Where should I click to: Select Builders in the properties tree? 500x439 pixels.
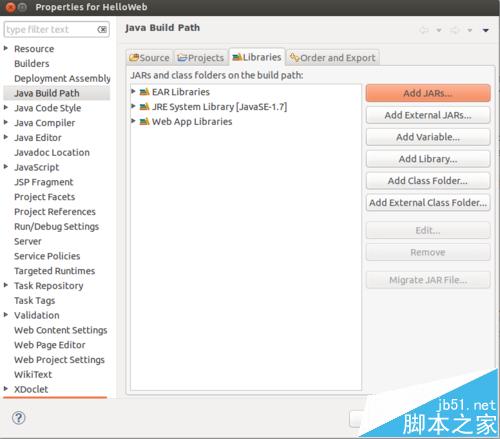(32, 63)
